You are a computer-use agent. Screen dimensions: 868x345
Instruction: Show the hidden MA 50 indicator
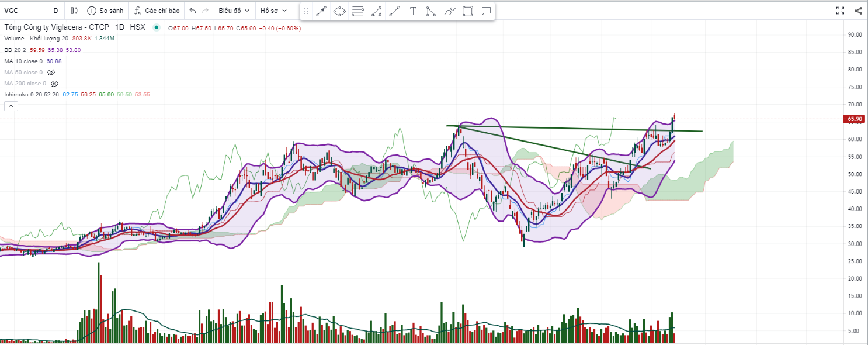point(51,73)
